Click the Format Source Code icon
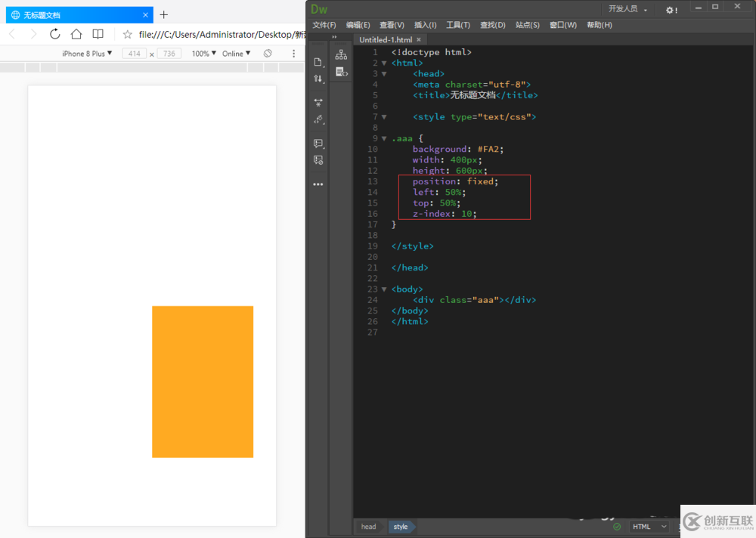 point(318,119)
